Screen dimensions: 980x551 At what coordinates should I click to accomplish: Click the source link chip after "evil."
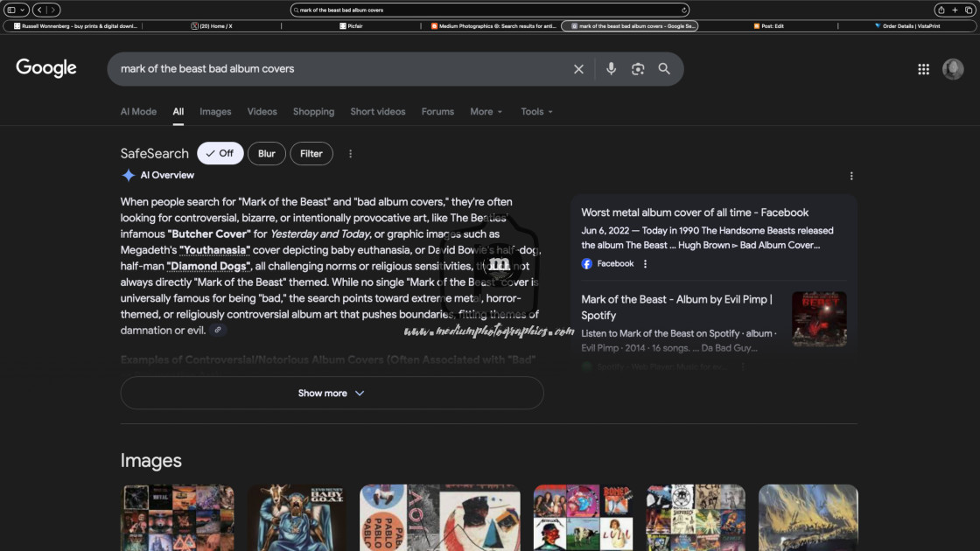point(218,330)
